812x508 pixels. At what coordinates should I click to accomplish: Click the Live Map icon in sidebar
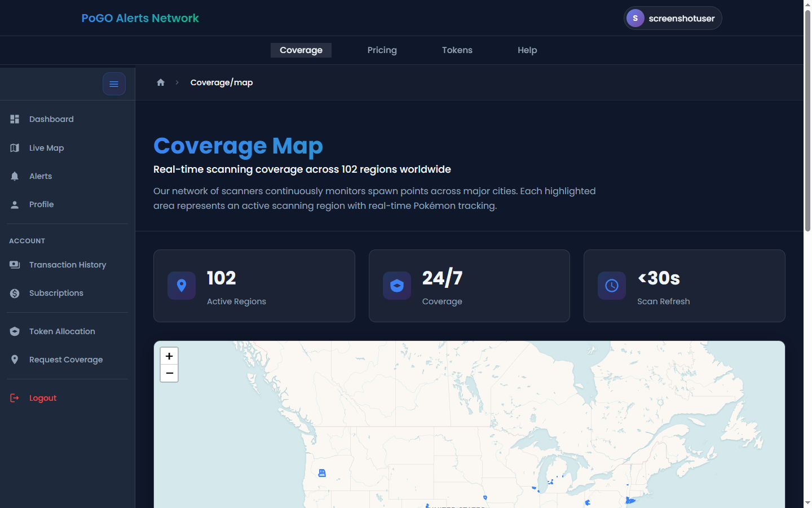click(15, 148)
